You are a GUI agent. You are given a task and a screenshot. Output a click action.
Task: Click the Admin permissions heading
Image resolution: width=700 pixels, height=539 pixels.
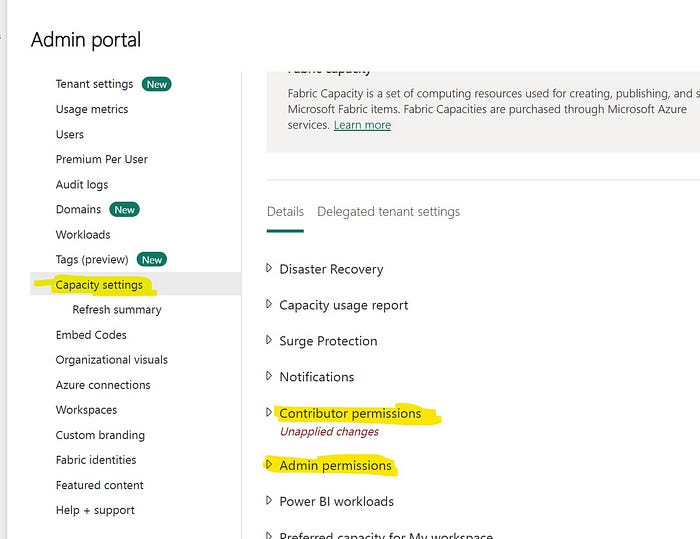[x=335, y=466]
